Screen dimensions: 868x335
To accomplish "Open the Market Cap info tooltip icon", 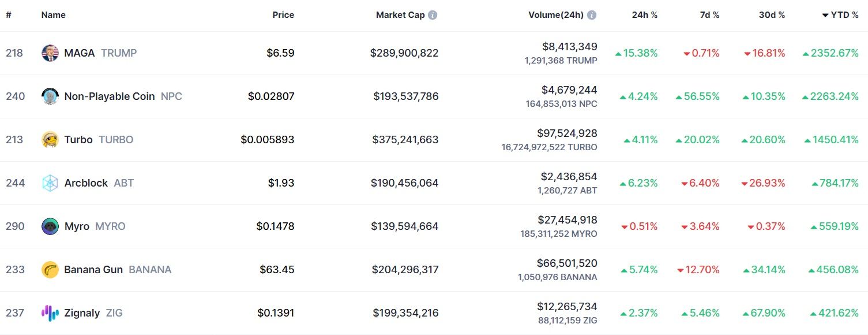I will (x=433, y=15).
